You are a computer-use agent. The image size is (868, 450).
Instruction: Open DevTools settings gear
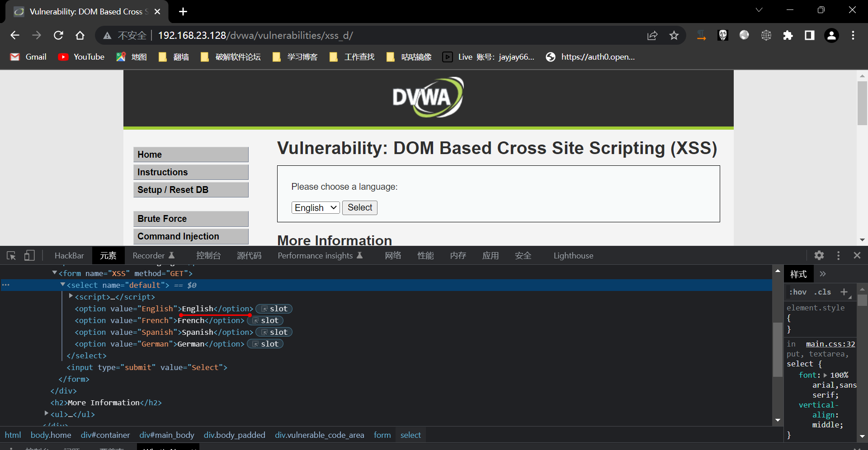point(819,256)
